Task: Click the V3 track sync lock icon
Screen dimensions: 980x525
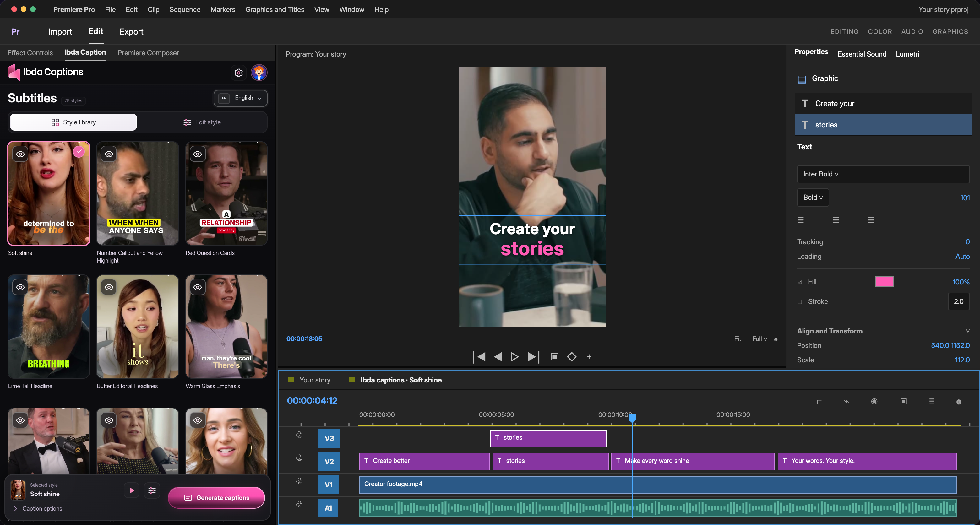Action: (299, 435)
